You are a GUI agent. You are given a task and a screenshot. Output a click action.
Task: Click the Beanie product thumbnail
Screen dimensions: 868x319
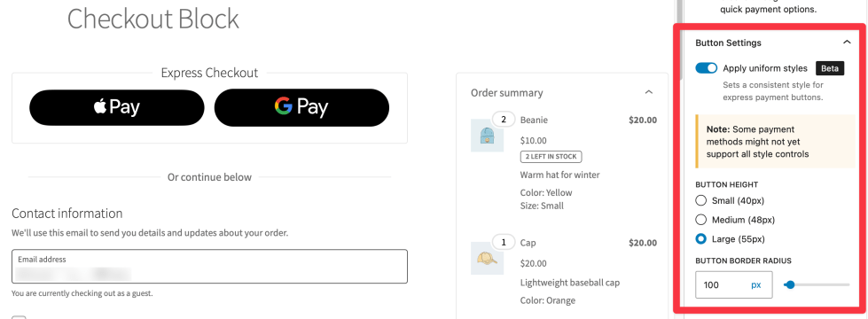tap(487, 136)
